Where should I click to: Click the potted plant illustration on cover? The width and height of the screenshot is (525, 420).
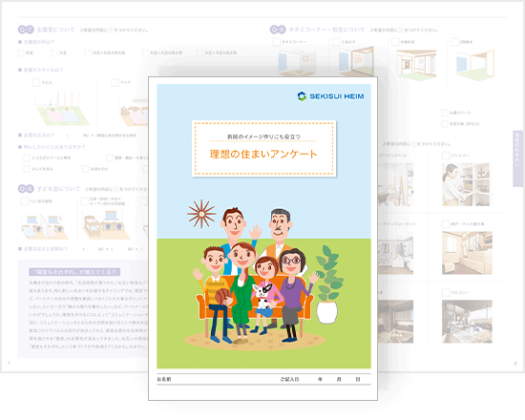coord(328,284)
